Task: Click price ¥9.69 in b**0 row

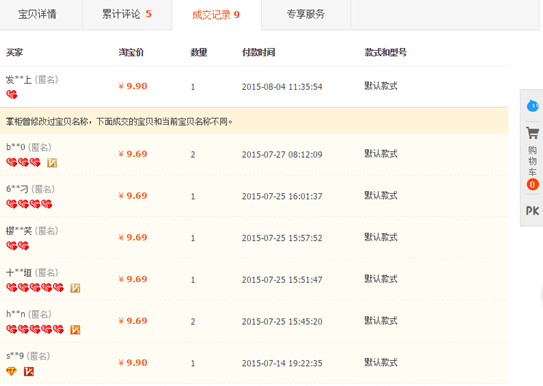Action: [133, 154]
